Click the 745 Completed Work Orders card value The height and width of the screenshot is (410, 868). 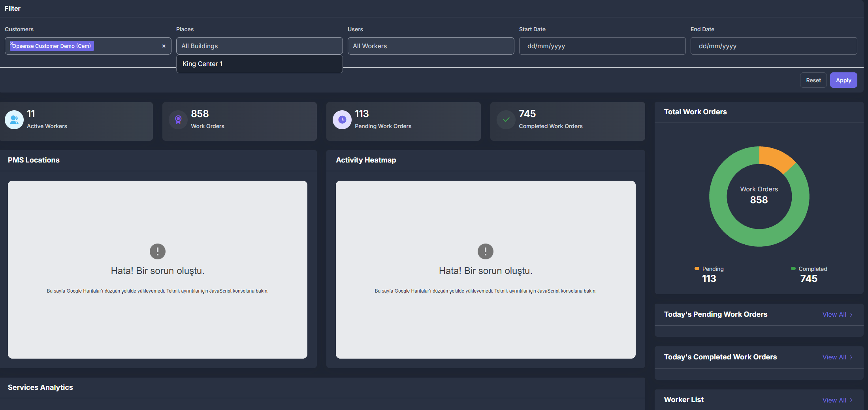point(527,114)
